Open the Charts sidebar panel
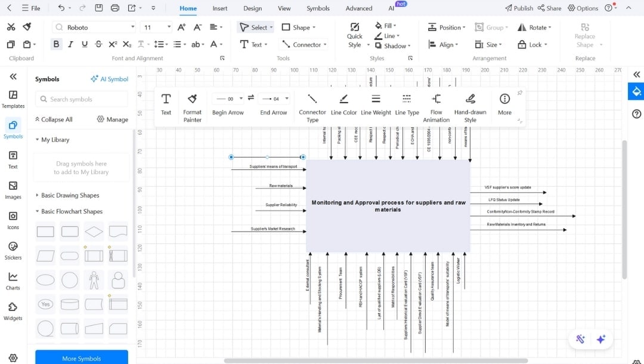 tap(13, 282)
